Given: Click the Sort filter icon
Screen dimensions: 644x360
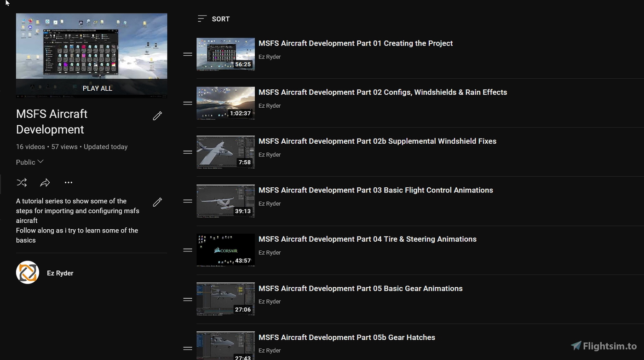Looking at the screenshot, I should coord(202,18).
